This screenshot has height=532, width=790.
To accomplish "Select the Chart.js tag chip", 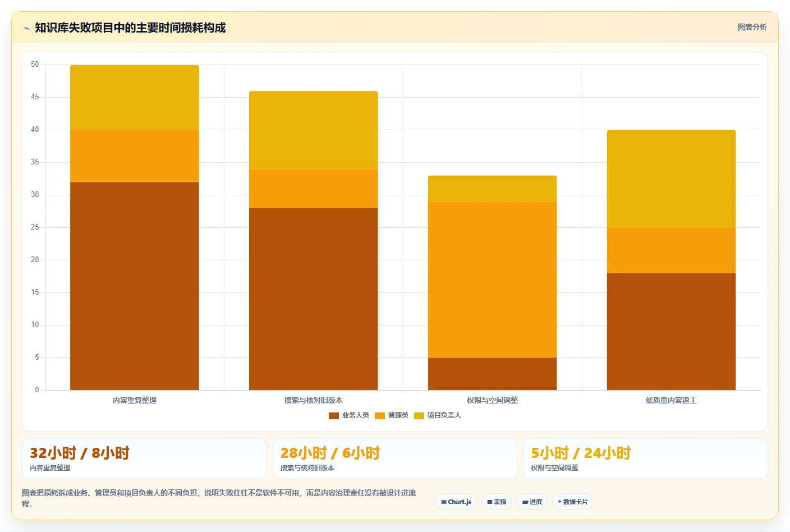I will pyautogui.click(x=456, y=502).
